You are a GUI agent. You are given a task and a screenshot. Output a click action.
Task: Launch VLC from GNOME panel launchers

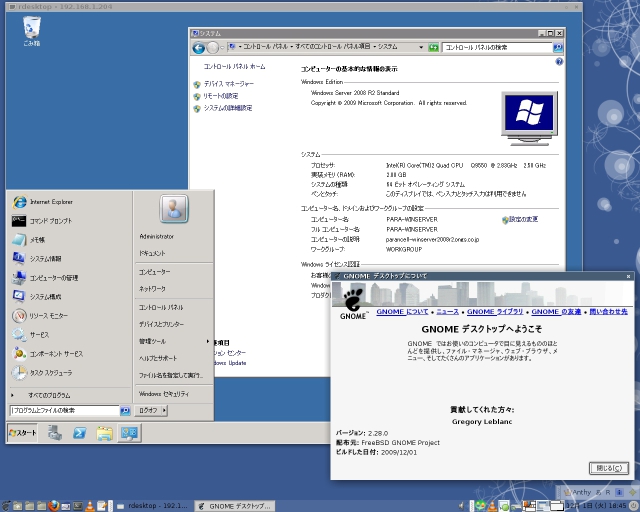(90, 506)
